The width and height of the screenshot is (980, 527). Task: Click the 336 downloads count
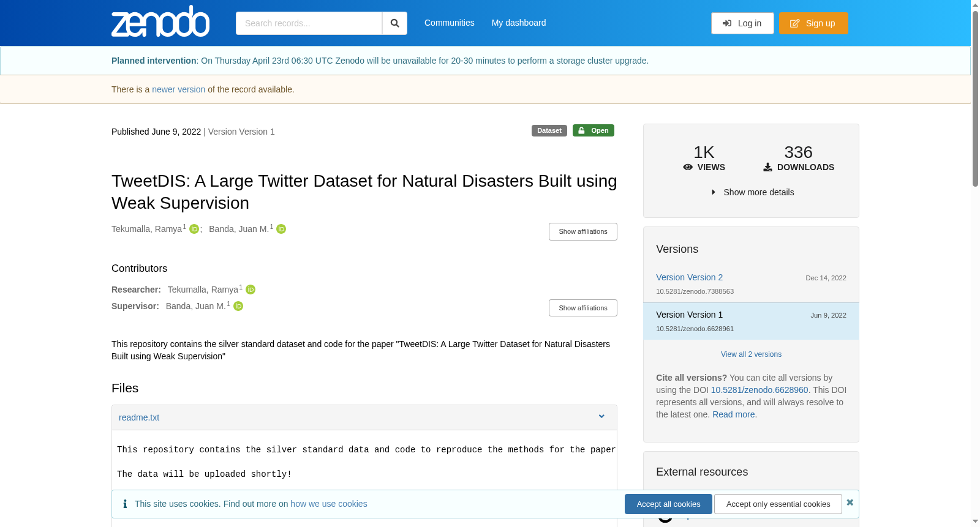pos(798,152)
